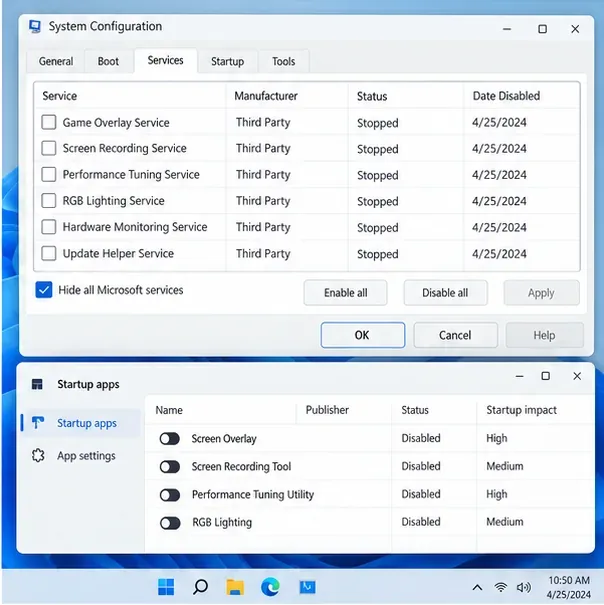Open the Wi-Fi network indicator

pyautogui.click(x=501, y=587)
